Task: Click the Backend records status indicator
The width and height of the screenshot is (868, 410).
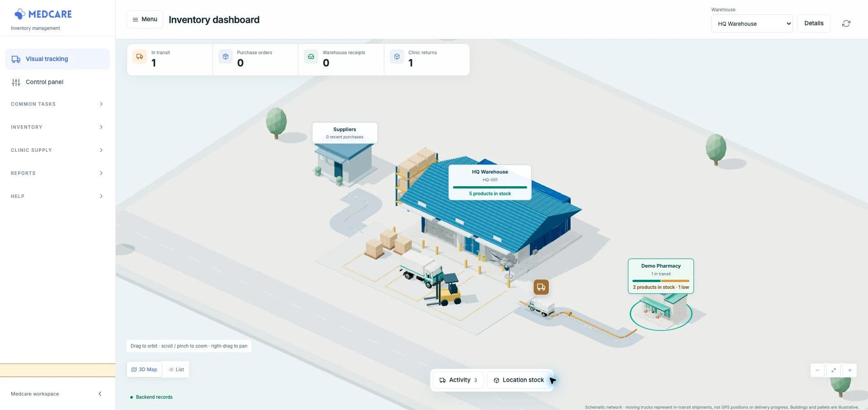Action: pyautogui.click(x=151, y=397)
